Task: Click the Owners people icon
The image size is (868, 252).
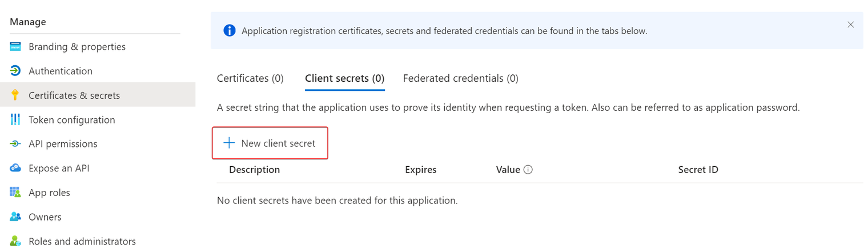Action: coord(15,217)
